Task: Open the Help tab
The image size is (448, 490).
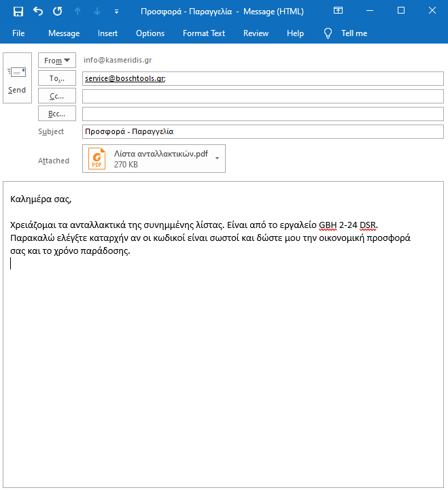Action: point(295,33)
